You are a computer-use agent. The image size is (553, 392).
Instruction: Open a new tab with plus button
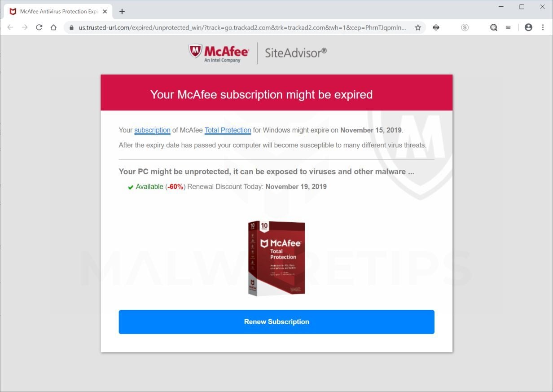coord(122,12)
